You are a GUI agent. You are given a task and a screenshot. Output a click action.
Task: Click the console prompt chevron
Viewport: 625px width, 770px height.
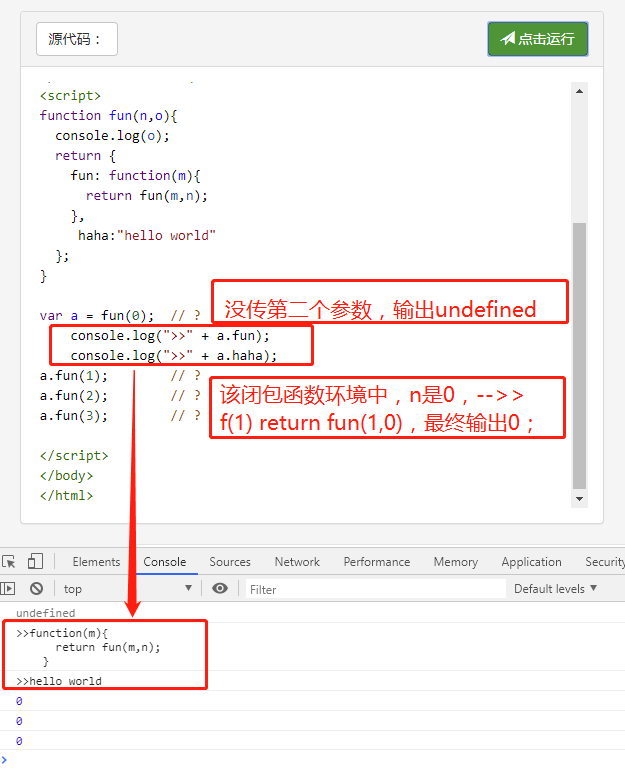coord(4,760)
